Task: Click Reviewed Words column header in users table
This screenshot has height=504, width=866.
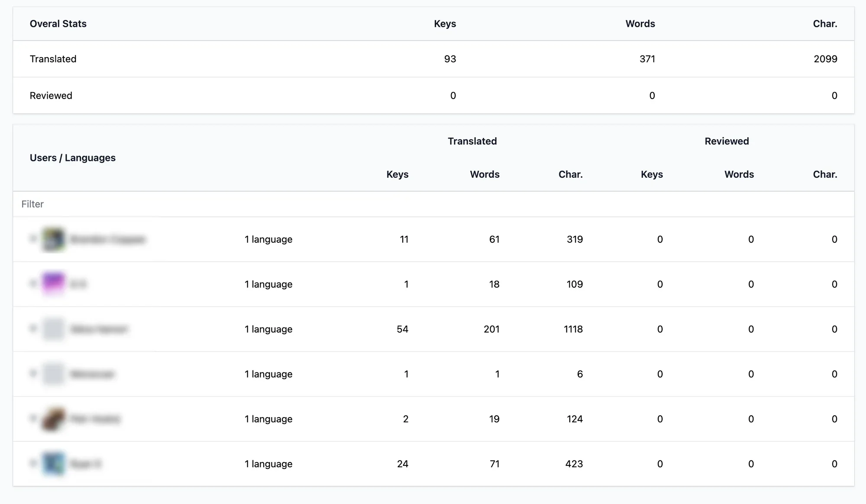Action: [x=739, y=174]
